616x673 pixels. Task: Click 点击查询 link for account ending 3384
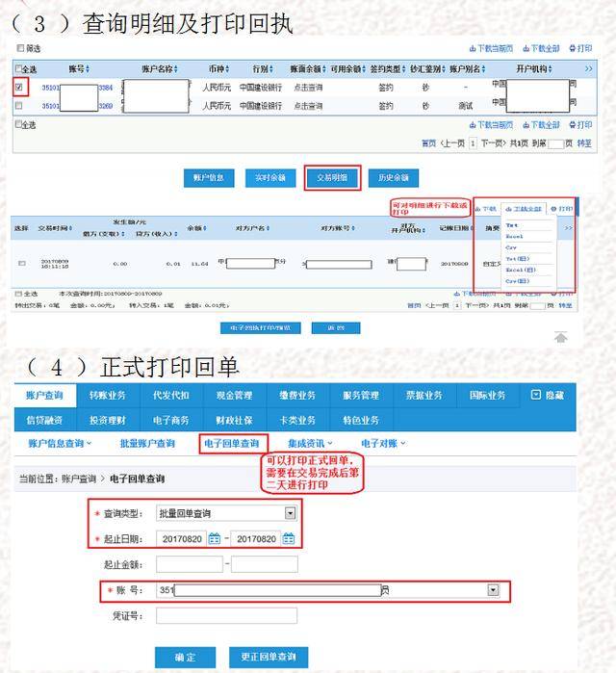(308, 88)
